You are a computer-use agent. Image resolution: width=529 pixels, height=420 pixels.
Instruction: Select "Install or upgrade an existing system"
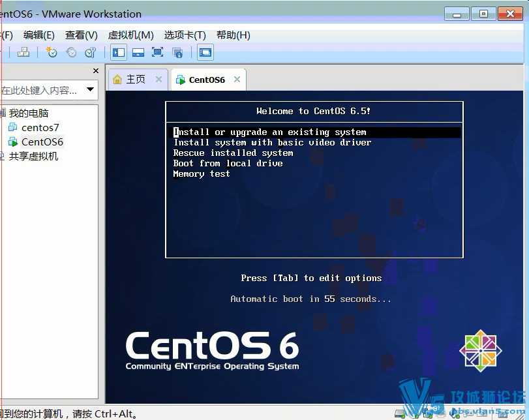tap(314, 132)
